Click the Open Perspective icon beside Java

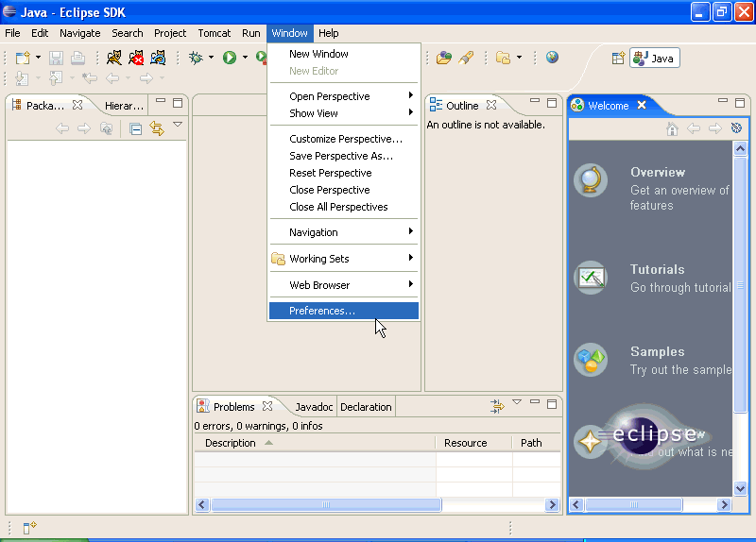click(x=618, y=58)
